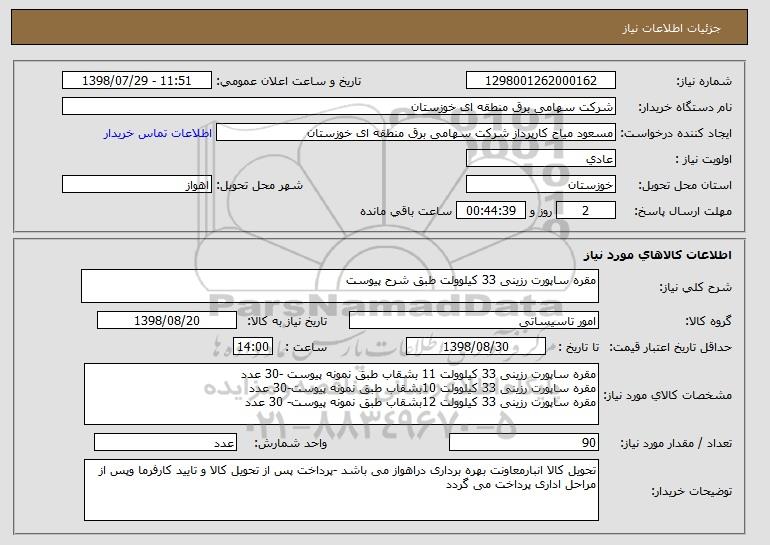Click the countdown timer showing 00:44:39

click(486, 211)
